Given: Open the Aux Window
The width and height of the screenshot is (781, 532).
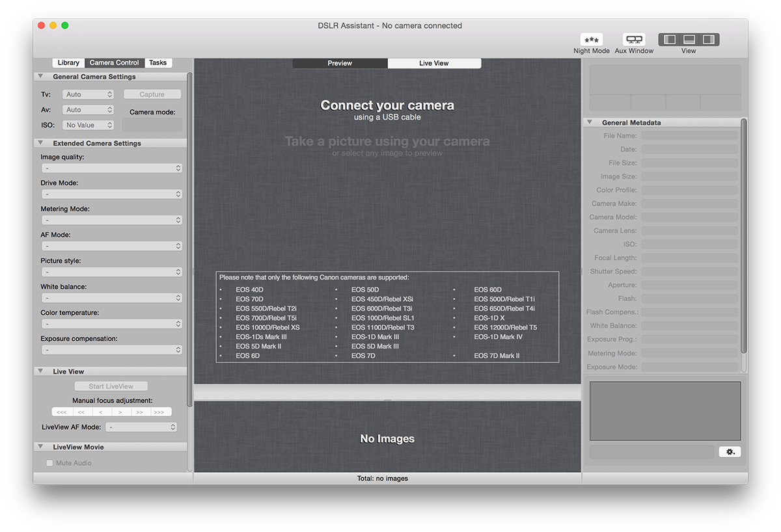Looking at the screenshot, I should tap(634, 40).
